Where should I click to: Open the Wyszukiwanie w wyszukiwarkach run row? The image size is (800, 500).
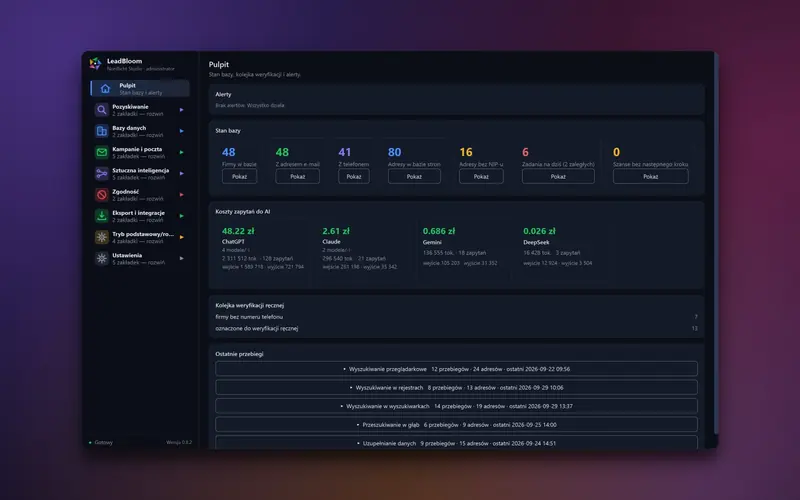[x=456, y=406]
